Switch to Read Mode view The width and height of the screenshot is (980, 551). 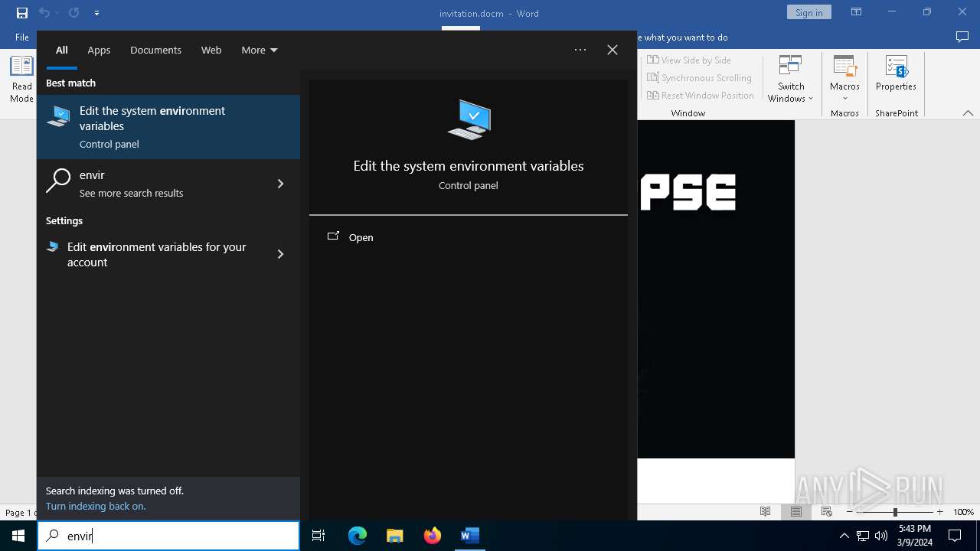tap(21, 80)
